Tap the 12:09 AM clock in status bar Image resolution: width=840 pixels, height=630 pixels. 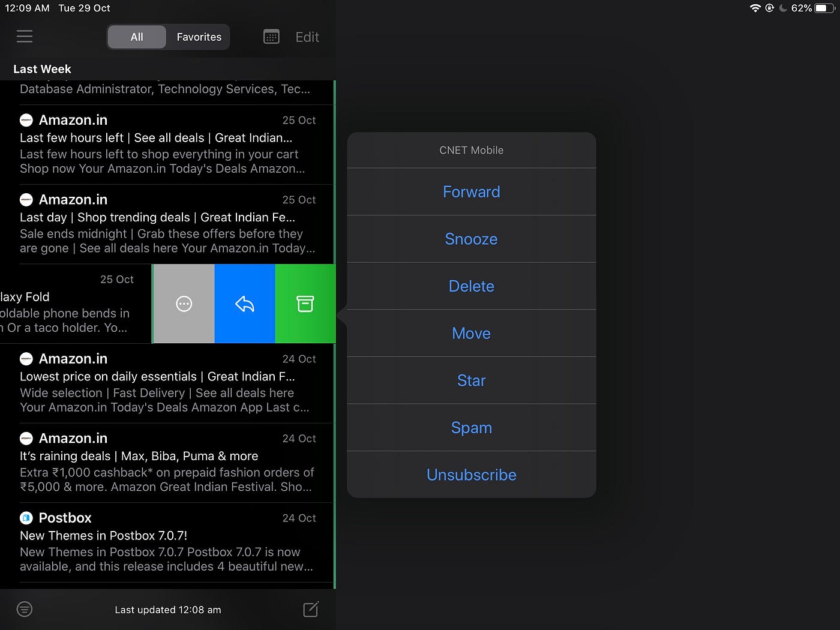(27, 8)
